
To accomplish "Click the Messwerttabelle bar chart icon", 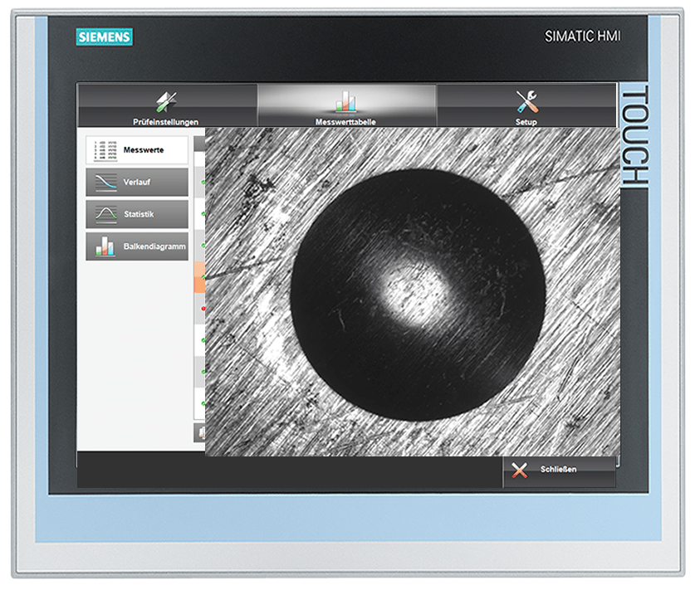I will coord(345,102).
